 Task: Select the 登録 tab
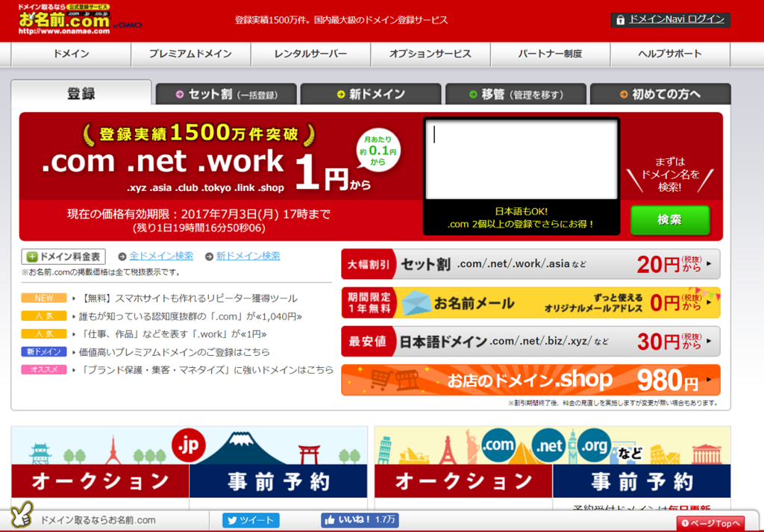point(81,93)
